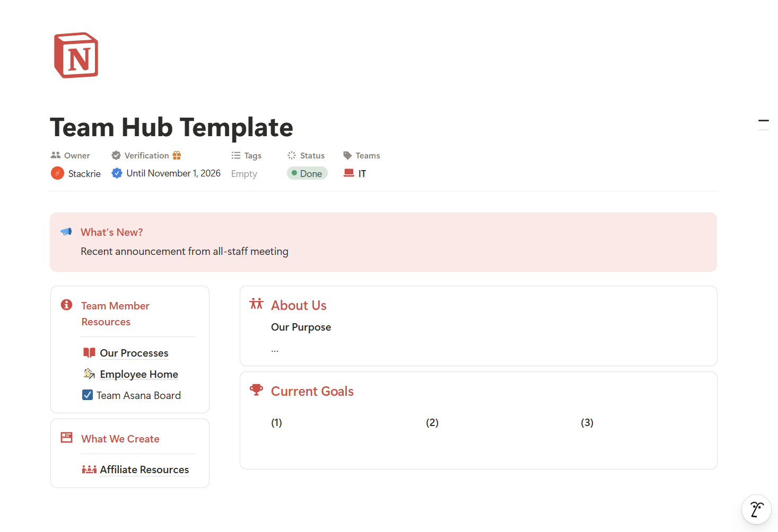Click the trophy icon beside Current Goals
The width and height of the screenshot is (778, 532).
pos(257,389)
